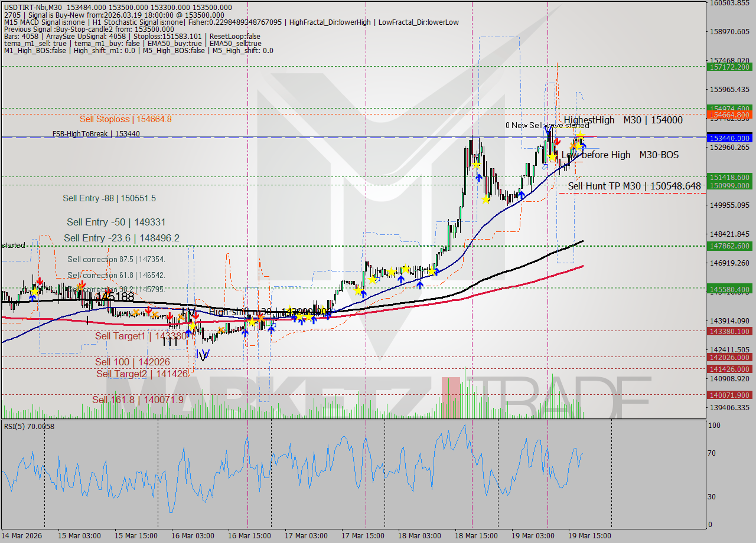The width and height of the screenshot is (756, 543).
Task: Click the red arrow near 0 New Sell wave
Action: [x=558, y=142]
